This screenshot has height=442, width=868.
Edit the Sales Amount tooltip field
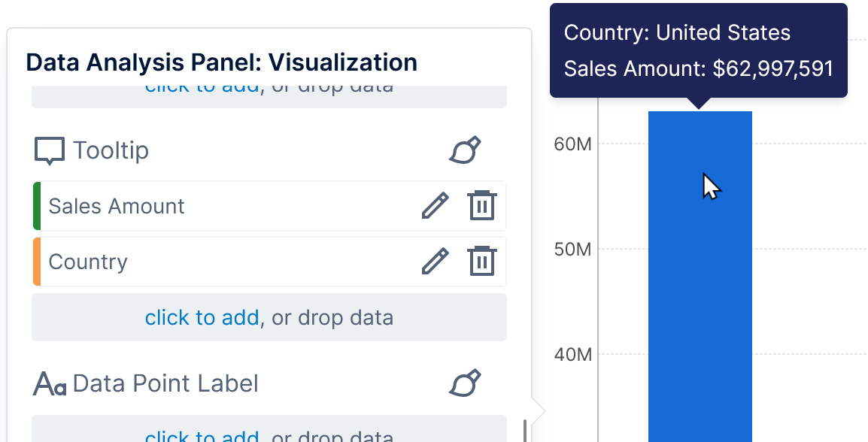(x=435, y=205)
